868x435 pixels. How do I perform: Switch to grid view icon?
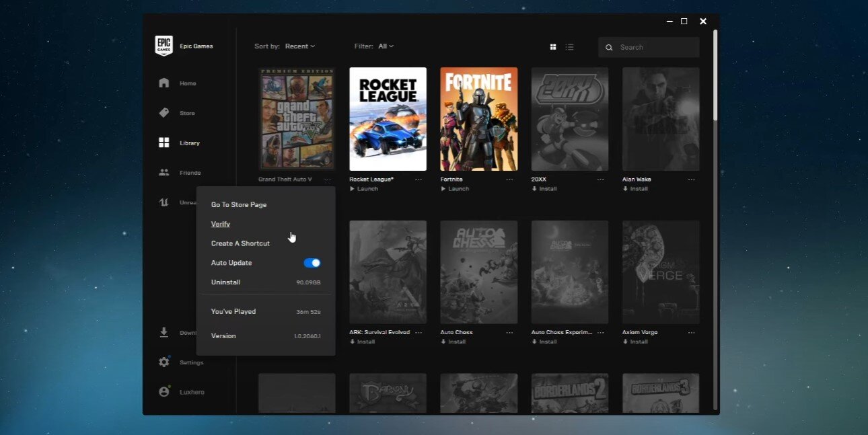click(553, 47)
